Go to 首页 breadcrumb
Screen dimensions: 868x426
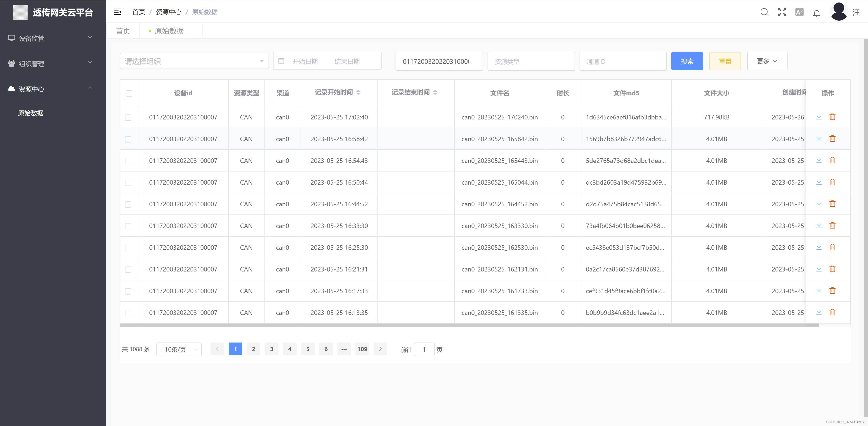pos(139,12)
